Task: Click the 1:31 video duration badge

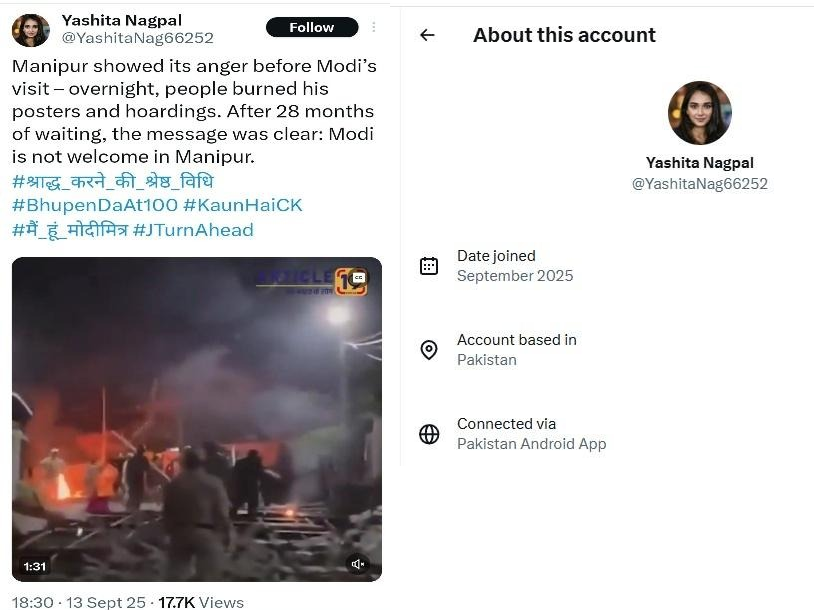Action: tap(35, 566)
